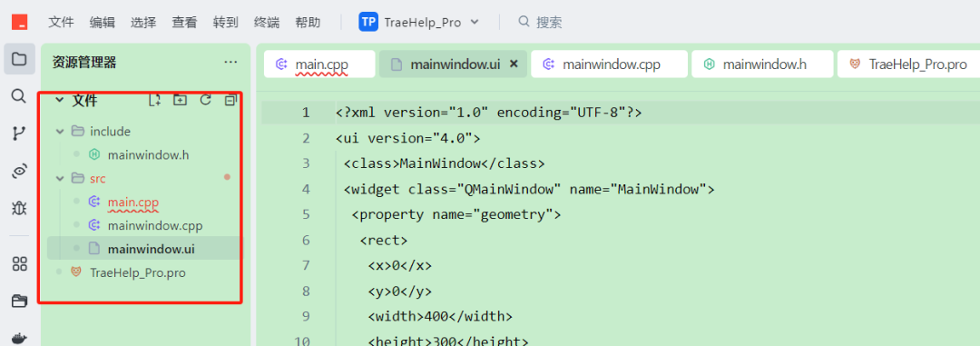The height and width of the screenshot is (346, 980).
Task: Open the Extensions grid sidebar icon
Action: 19,264
